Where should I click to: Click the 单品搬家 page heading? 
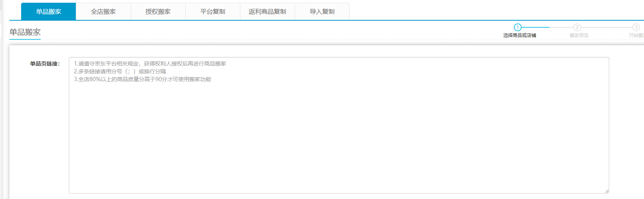25,32
